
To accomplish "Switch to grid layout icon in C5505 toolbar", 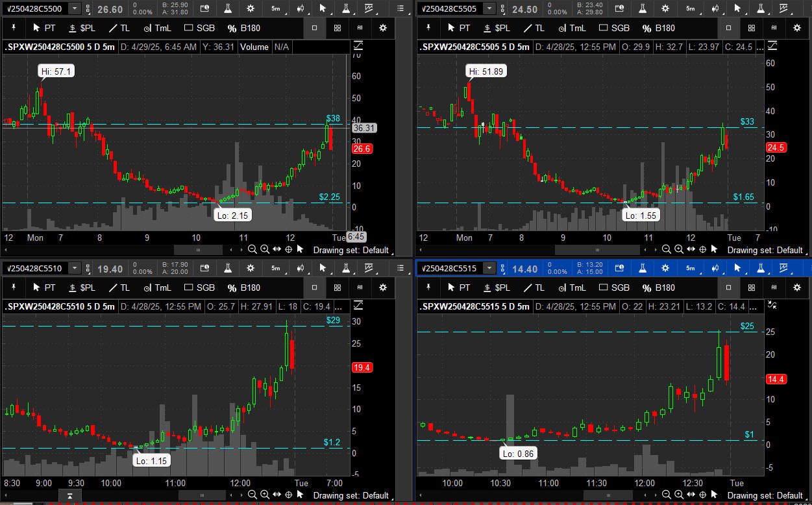I will pos(751,28).
